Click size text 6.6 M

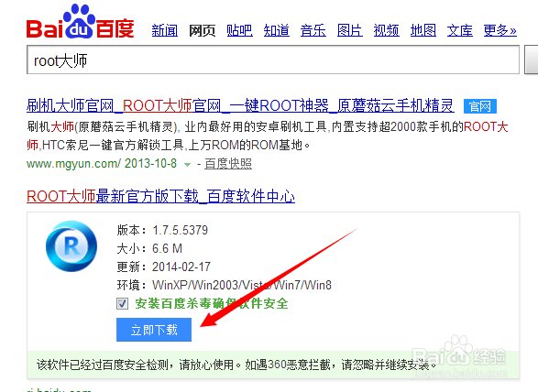coord(167,248)
